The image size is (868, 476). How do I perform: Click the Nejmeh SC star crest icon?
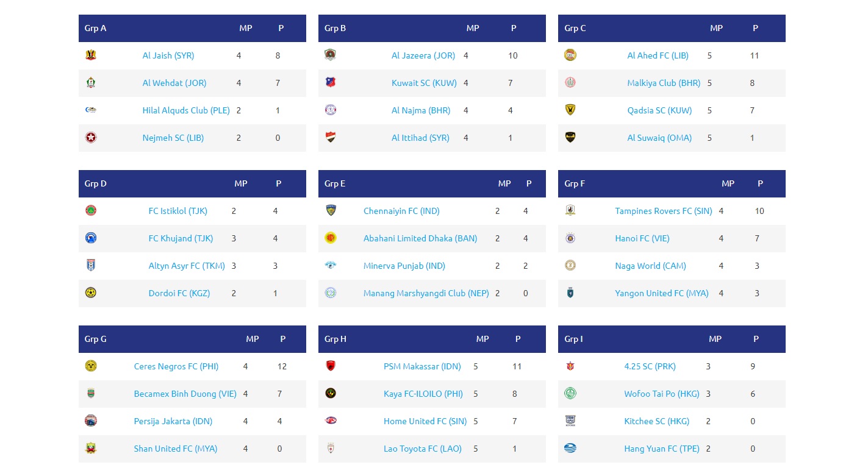point(91,138)
